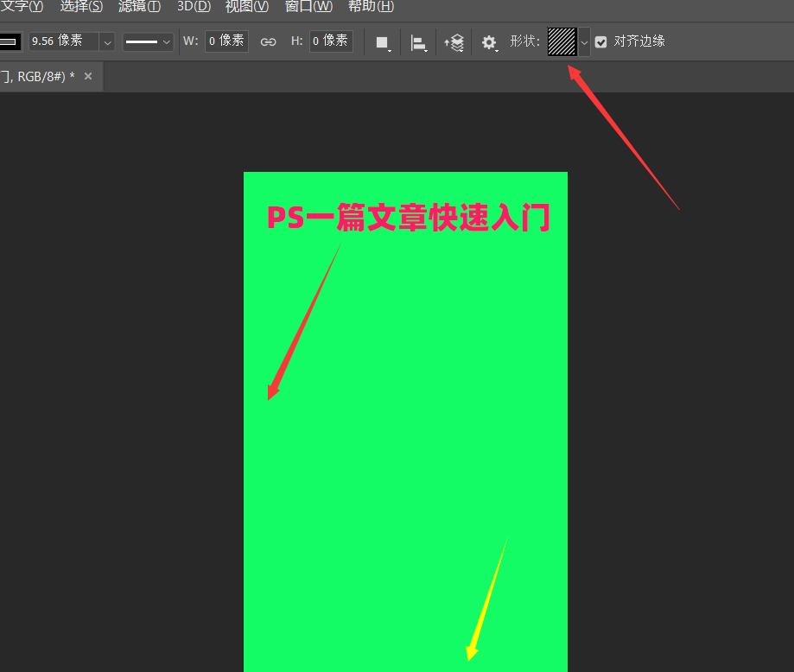Screen dimensions: 794x672
Task: Open the stroke line style dropdown
Action: [148, 42]
